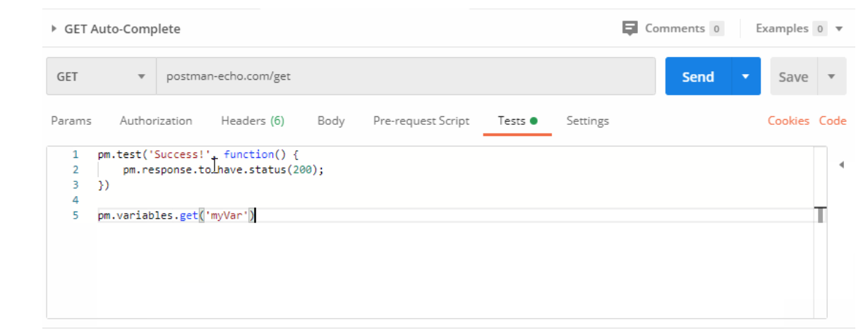
Task: Click the Save button
Action: [x=793, y=77]
